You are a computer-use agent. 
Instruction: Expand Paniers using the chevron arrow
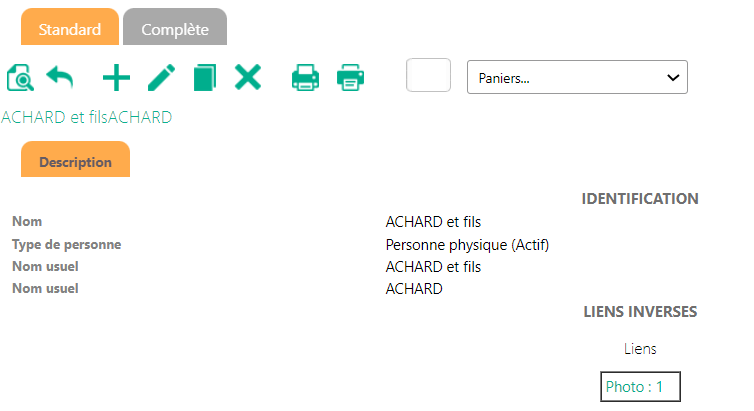click(673, 77)
